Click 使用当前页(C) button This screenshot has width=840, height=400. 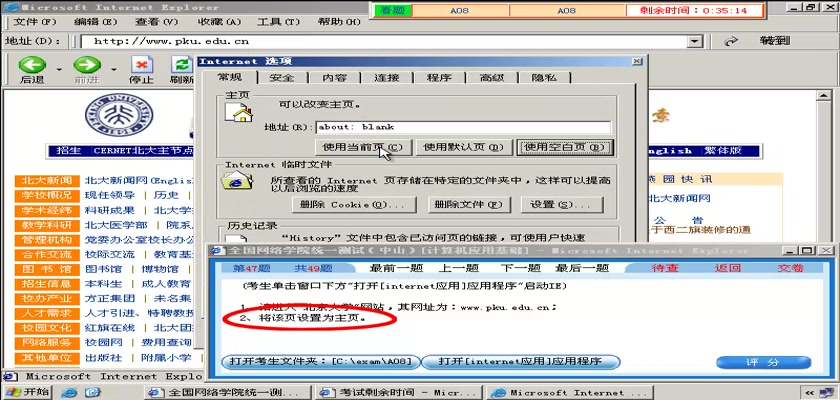tap(363, 147)
